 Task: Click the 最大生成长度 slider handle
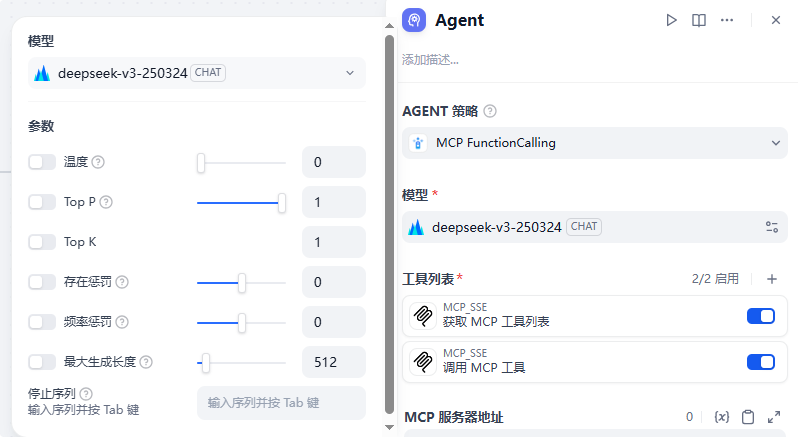click(x=205, y=362)
